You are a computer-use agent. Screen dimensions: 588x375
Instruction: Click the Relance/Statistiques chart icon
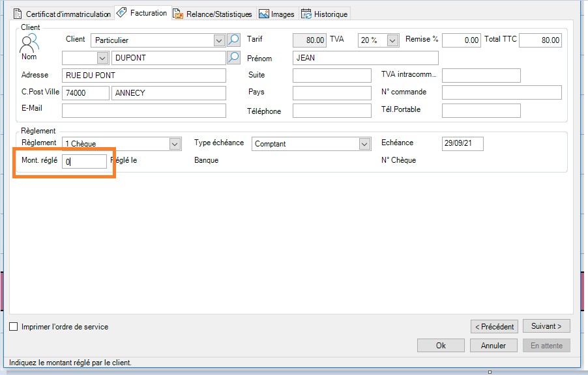(x=178, y=12)
